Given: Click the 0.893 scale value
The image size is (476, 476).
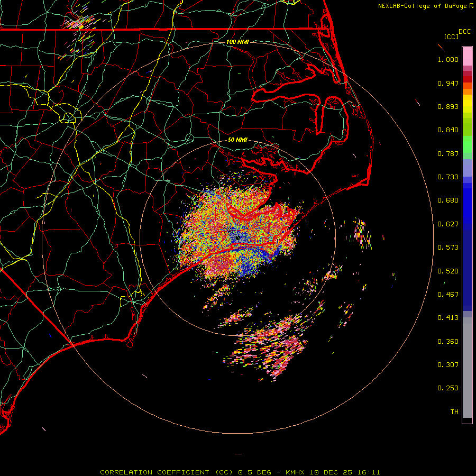Looking at the screenshot, I should 448,106.
